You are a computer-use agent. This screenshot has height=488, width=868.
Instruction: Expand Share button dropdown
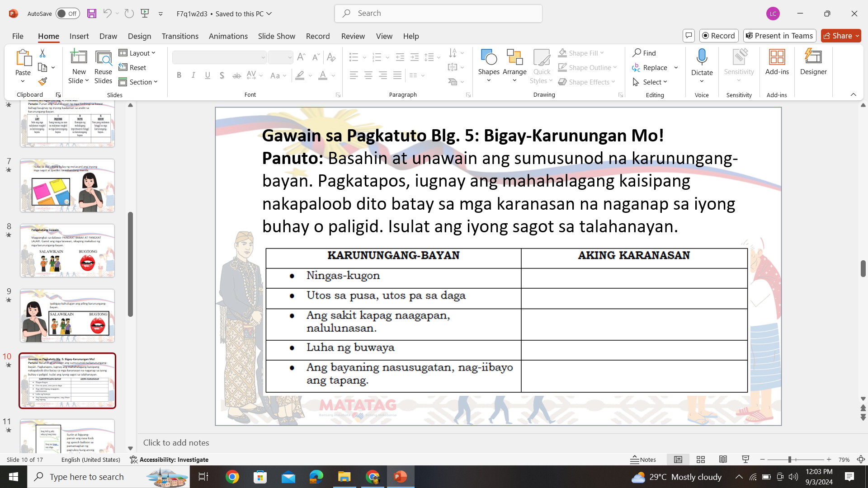pos(858,36)
